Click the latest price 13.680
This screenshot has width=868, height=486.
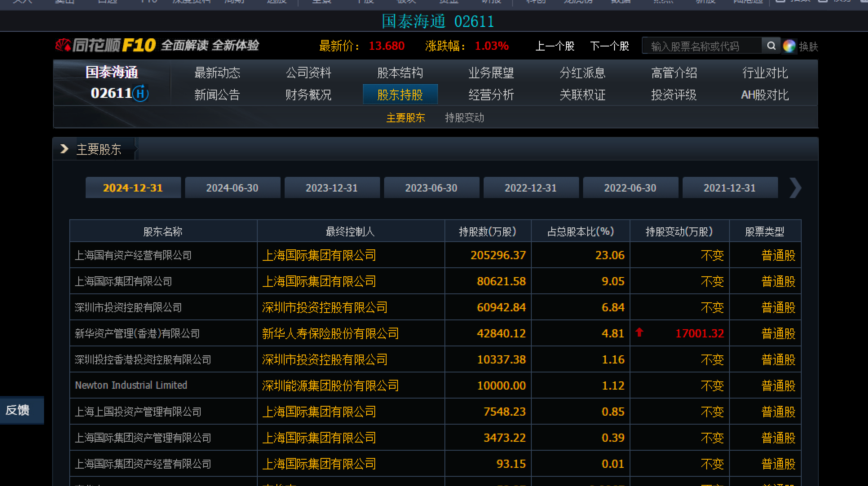(387, 46)
